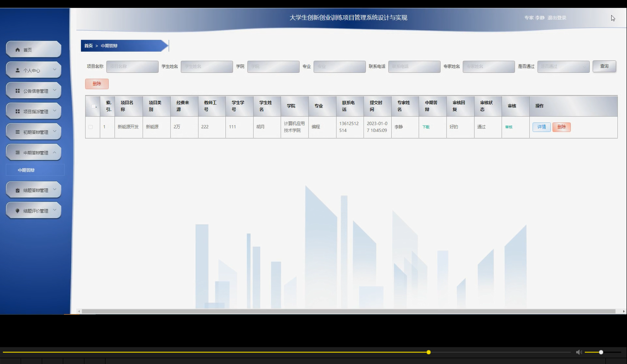Click the grid icon beside 公告信息管理
This screenshot has width=627, height=364.
[17, 91]
